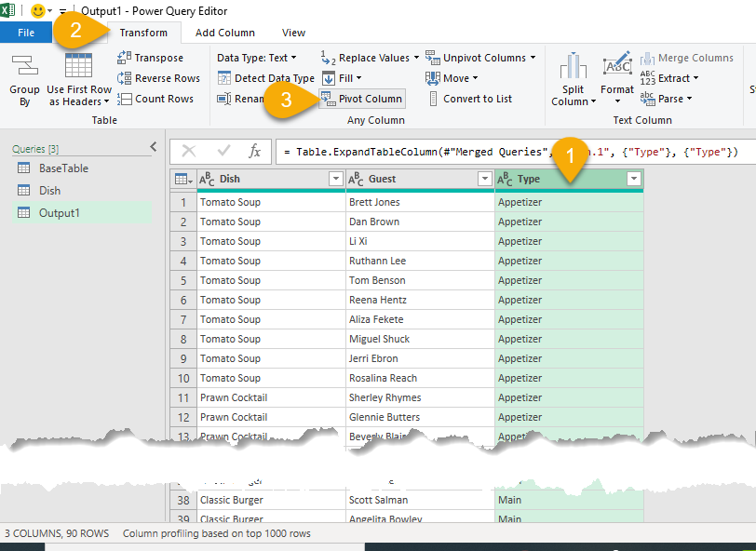The height and width of the screenshot is (551, 756).
Task: Open the File menu
Action: coord(26,33)
